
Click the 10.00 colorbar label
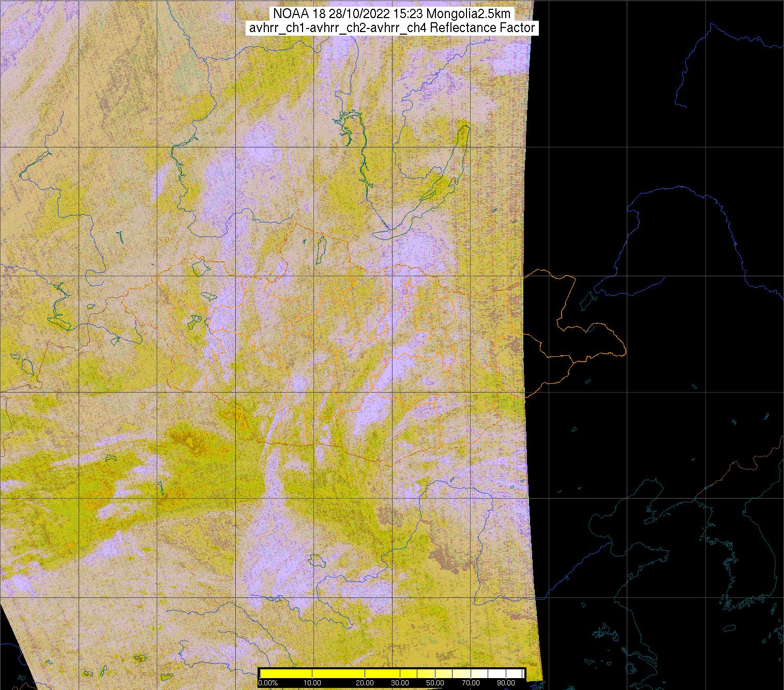tap(312, 683)
